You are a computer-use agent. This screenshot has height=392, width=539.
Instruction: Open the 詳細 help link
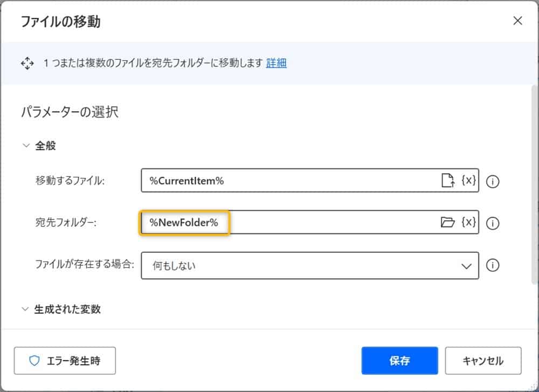(277, 63)
